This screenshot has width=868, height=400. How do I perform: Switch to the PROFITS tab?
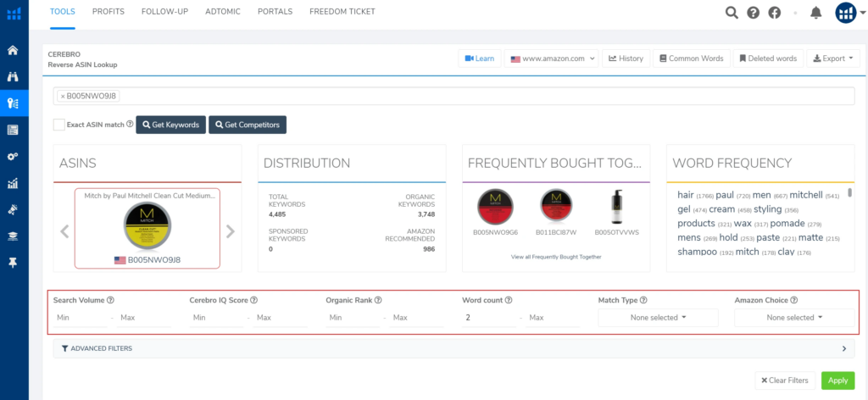(108, 12)
